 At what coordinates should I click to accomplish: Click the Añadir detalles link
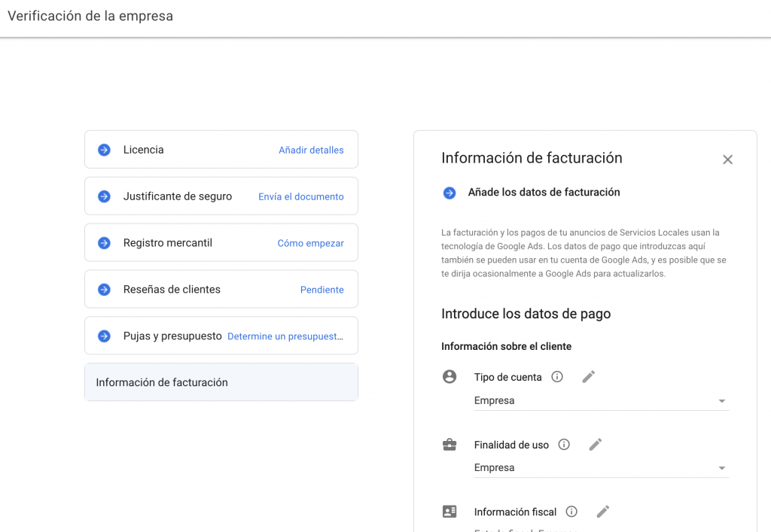click(x=311, y=150)
